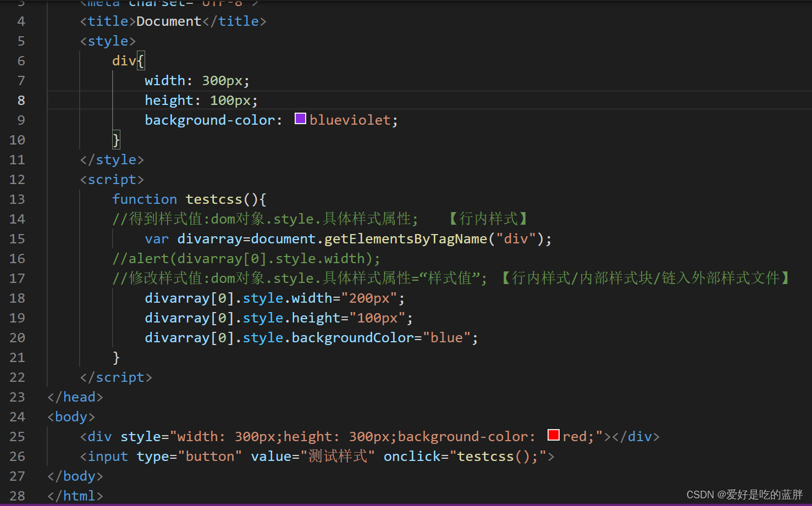The image size is (812, 506).
Task: Click the red color swatch on line 25
Action: (x=553, y=435)
